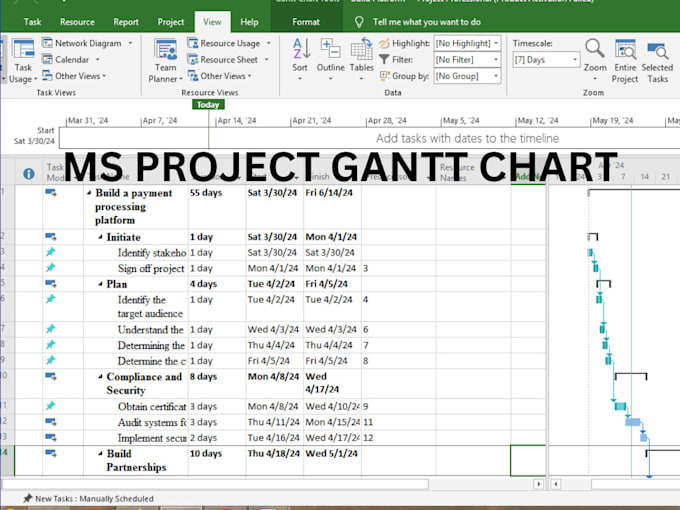Click the lightbulb Tell me icon
The width and height of the screenshot is (680, 510).
(x=359, y=22)
